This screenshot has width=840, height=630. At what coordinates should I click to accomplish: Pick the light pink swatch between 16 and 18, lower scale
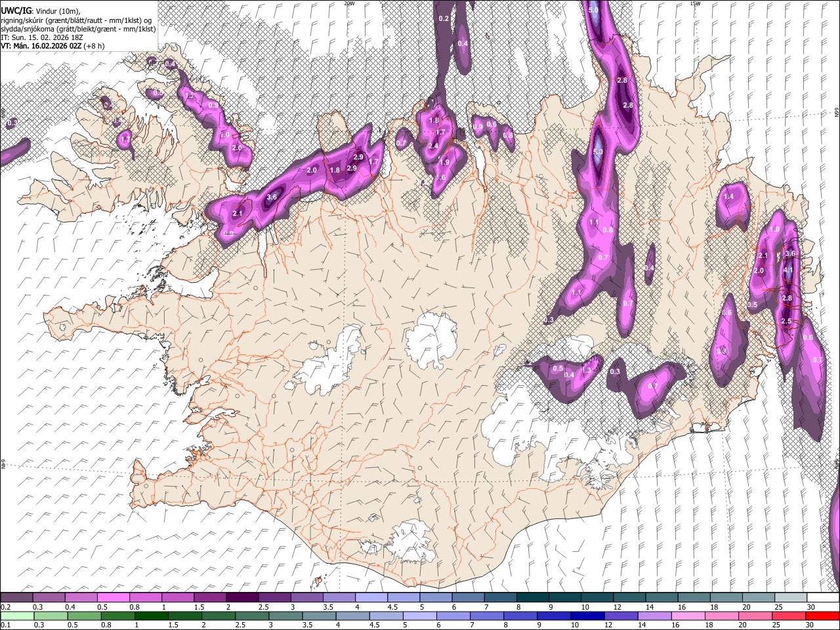[688, 616]
